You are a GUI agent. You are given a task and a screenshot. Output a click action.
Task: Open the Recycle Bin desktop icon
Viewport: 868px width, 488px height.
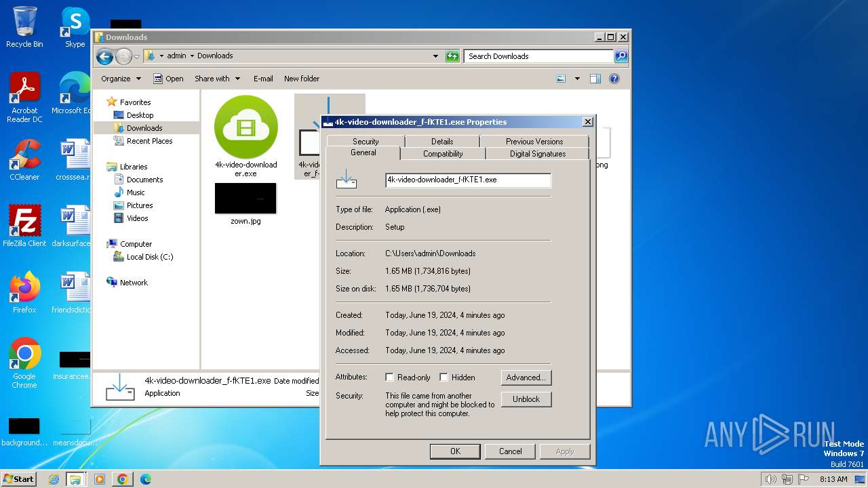pos(24,27)
